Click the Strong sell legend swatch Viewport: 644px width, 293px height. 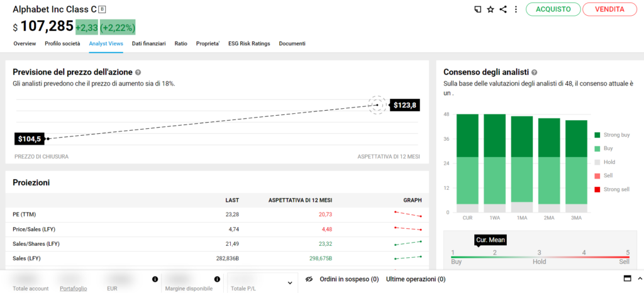point(597,190)
